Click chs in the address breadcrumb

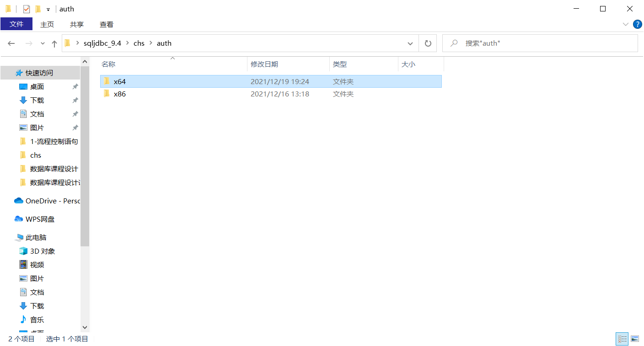(x=139, y=43)
